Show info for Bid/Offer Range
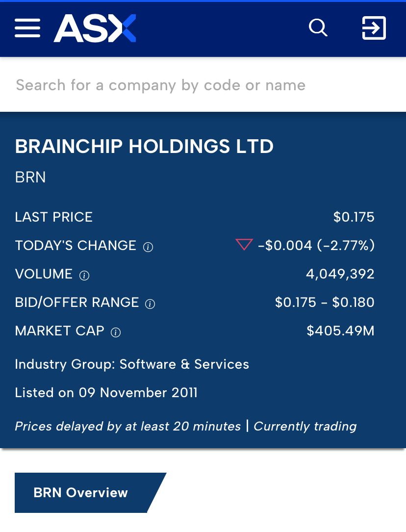The height and width of the screenshot is (532, 406). pyautogui.click(x=151, y=304)
